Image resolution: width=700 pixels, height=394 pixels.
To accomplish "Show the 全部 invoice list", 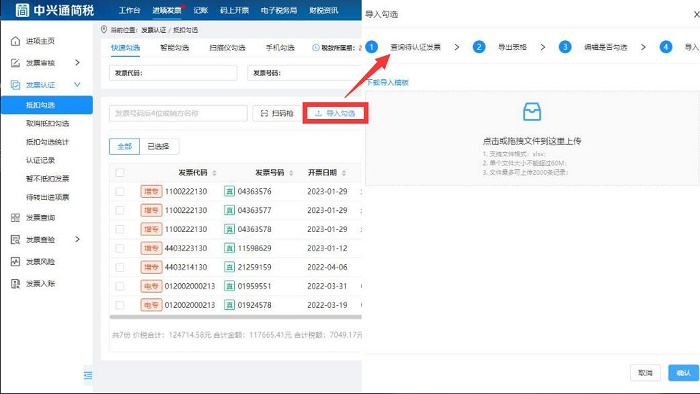I will (125, 146).
